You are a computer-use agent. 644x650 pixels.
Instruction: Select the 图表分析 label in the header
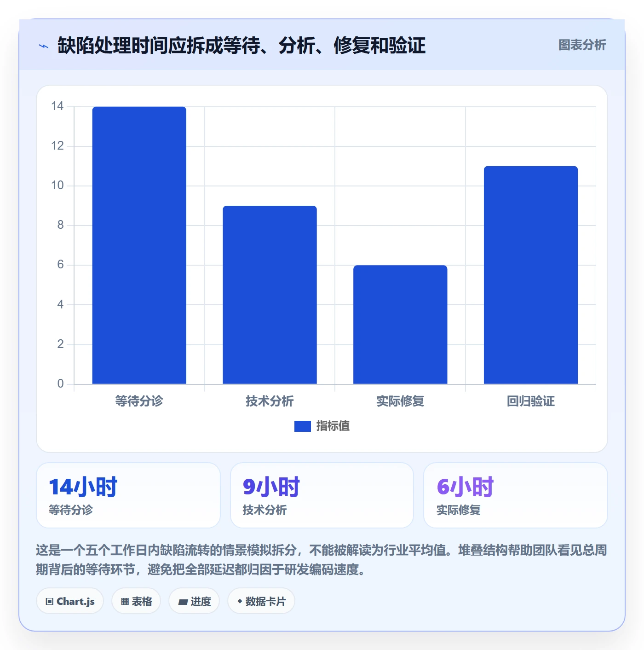(582, 45)
